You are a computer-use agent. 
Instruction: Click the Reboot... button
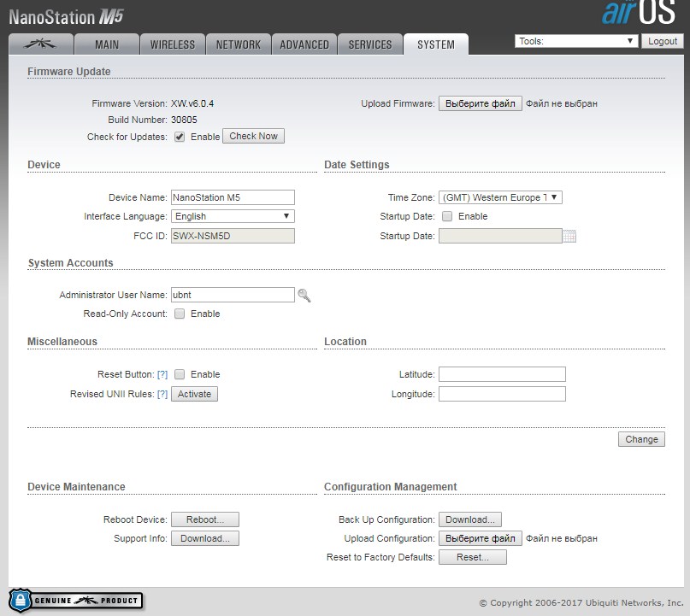point(205,519)
